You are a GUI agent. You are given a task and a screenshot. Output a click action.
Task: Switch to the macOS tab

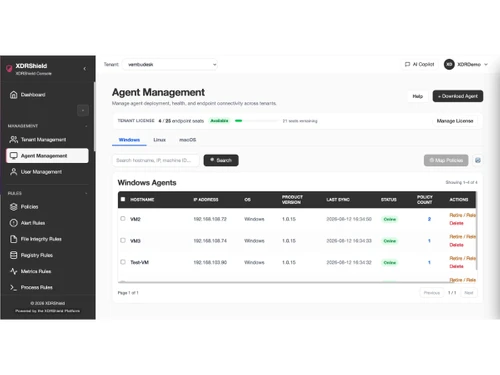(188, 140)
